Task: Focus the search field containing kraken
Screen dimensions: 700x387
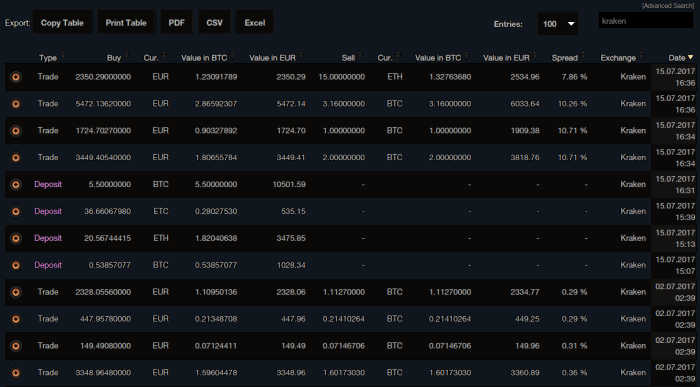Action: (646, 21)
